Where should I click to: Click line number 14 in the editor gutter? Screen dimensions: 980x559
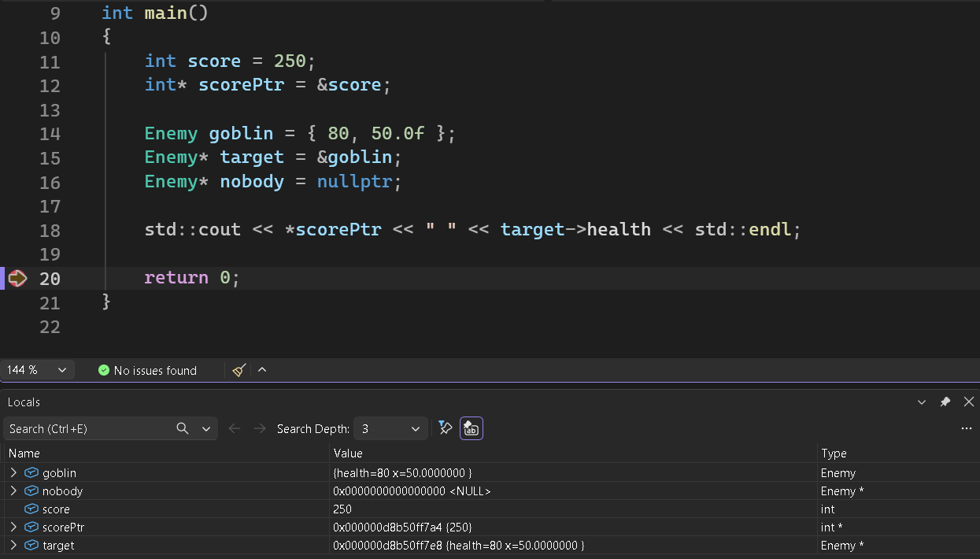click(50, 134)
